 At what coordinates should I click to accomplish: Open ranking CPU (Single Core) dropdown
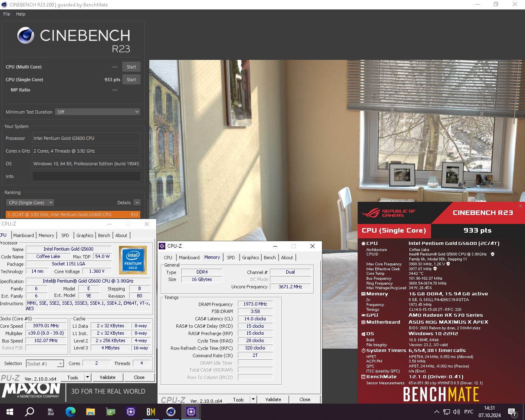click(30, 203)
